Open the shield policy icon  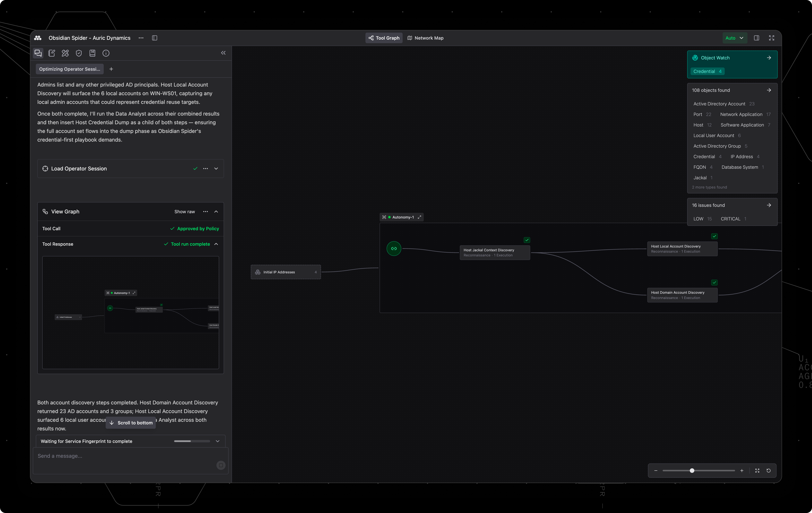pos(79,53)
